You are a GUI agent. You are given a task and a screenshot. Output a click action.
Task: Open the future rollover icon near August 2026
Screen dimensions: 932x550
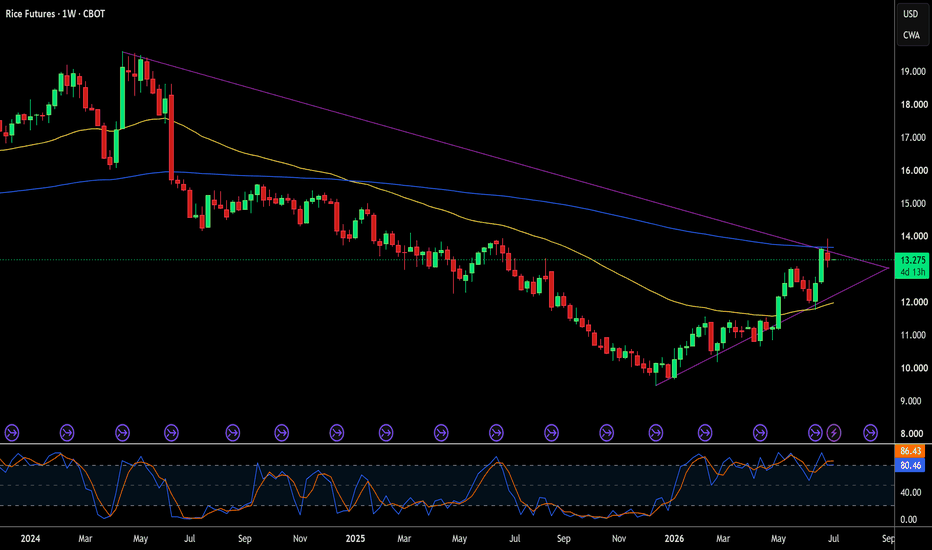[870, 433]
